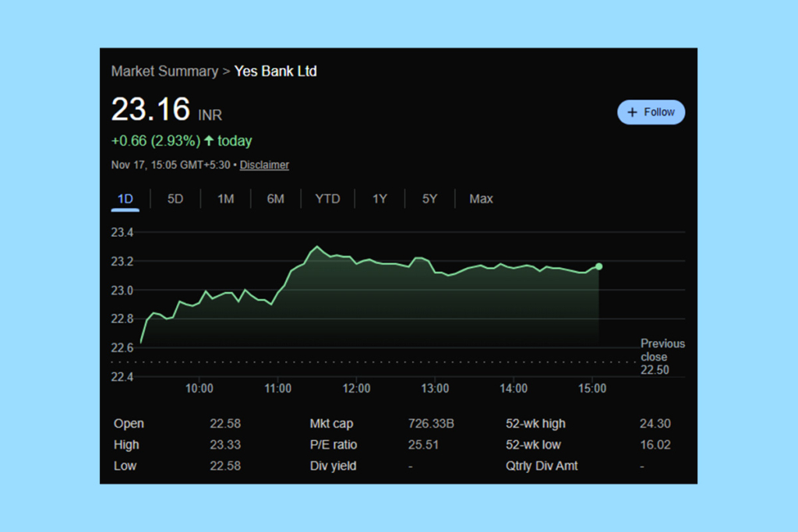Follow Yes Bank Ltd stock

tap(651, 111)
